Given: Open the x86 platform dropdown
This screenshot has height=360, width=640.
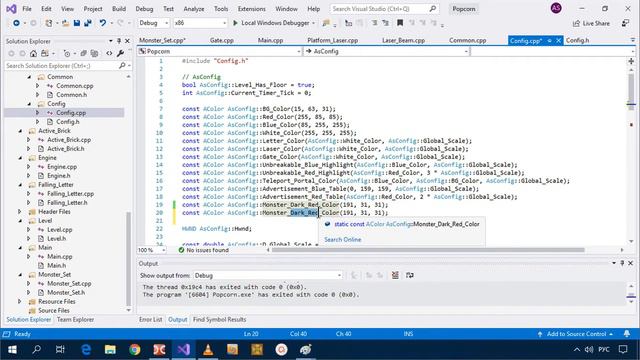Looking at the screenshot, I should click(x=200, y=23).
